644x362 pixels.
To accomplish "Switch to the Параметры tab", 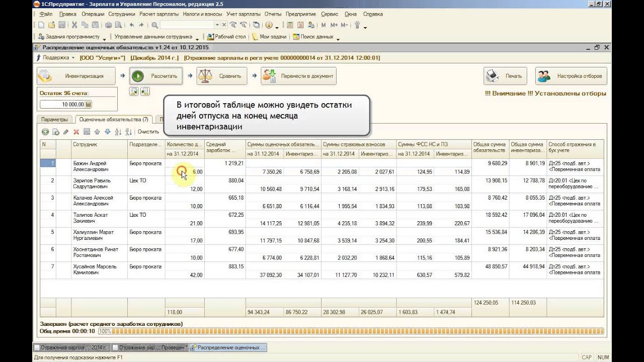I will tap(54, 120).
